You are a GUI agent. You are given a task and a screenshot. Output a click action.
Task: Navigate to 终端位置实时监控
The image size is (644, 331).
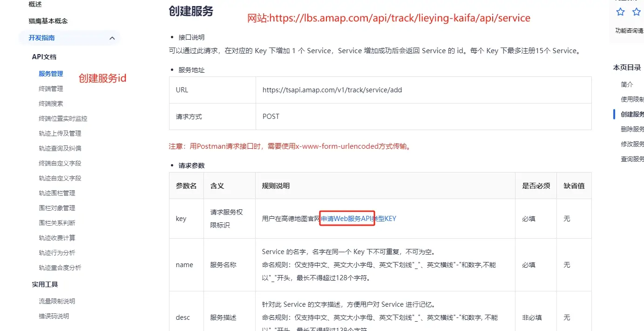tap(63, 118)
